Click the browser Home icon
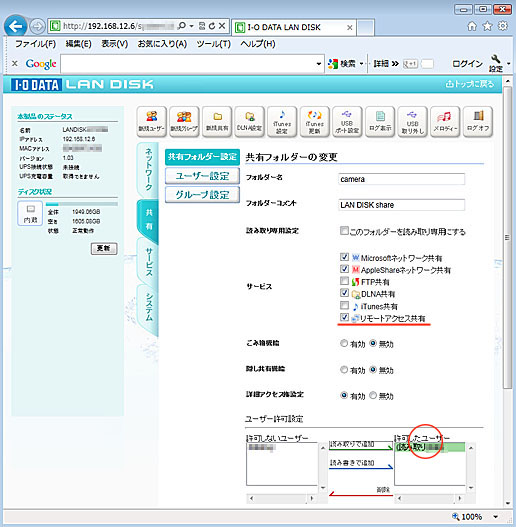The image size is (516, 527). 472,26
